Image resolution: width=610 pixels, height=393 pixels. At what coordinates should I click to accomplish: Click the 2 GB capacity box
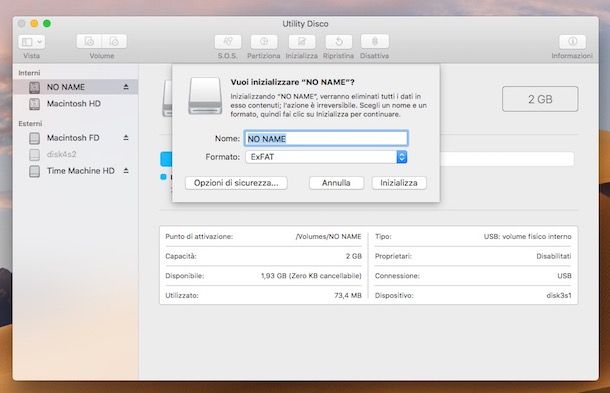(540, 99)
